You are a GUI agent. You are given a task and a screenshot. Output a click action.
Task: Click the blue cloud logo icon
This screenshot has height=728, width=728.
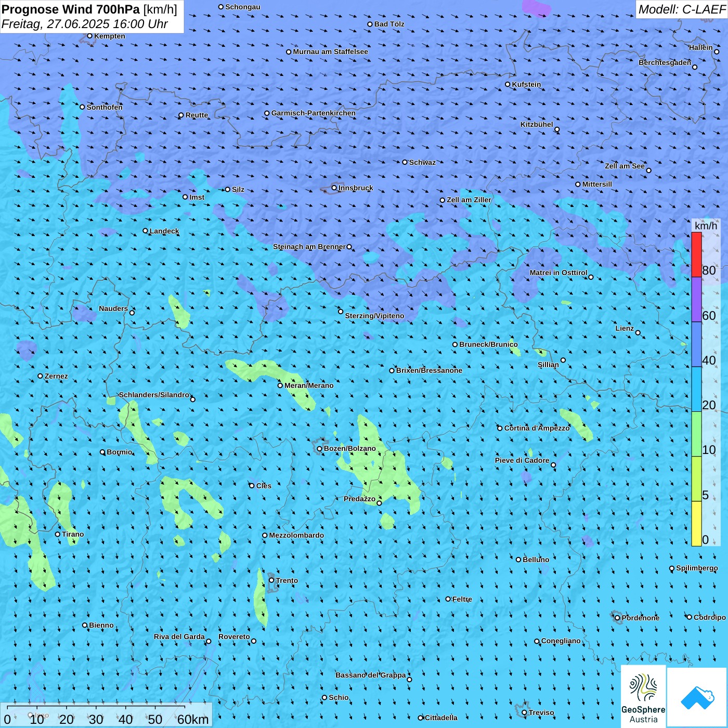pyautogui.click(x=697, y=697)
